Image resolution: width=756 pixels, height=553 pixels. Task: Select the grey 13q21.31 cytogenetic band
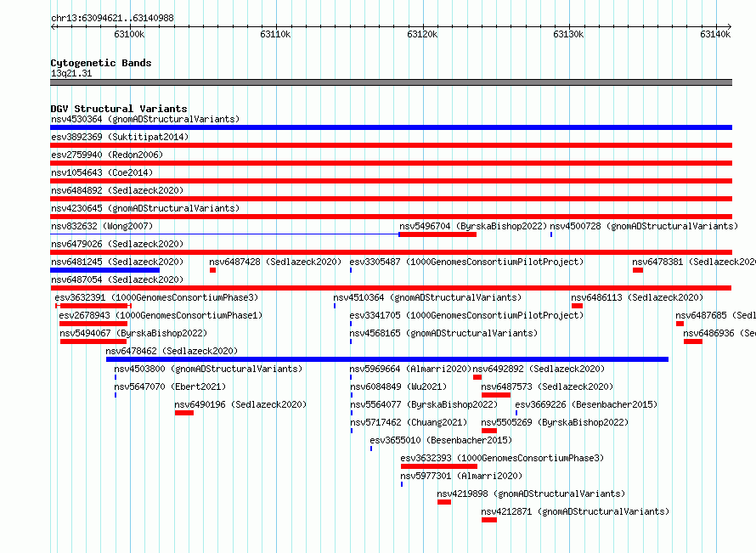click(391, 82)
